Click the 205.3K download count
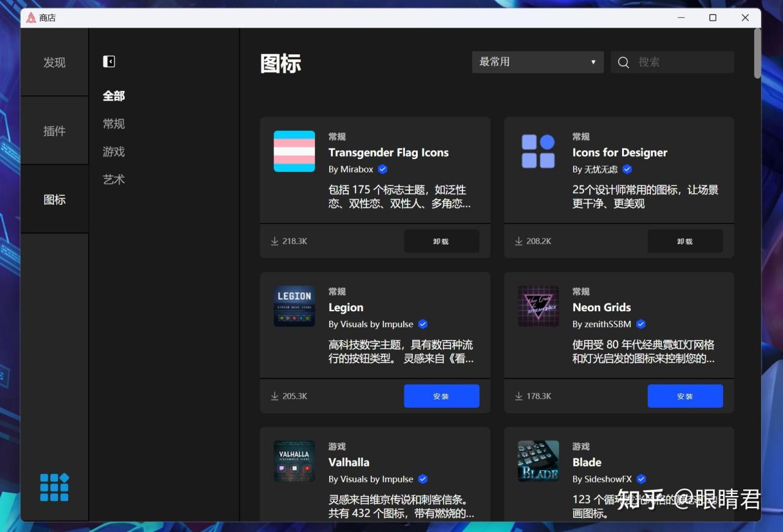The image size is (783, 532). (x=295, y=396)
